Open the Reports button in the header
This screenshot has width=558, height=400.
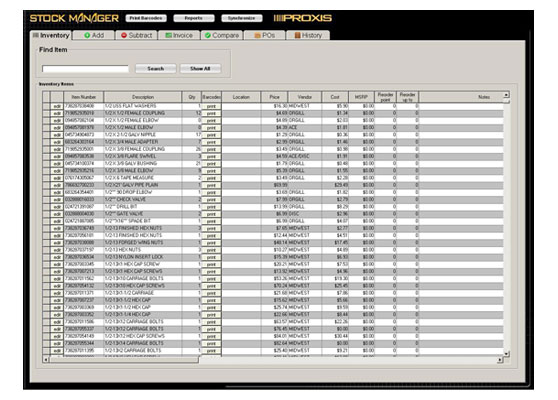pyautogui.click(x=194, y=18)
